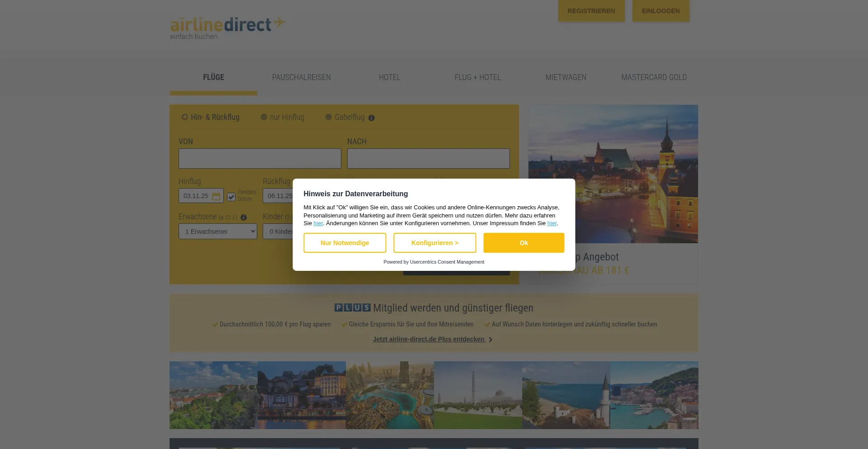868x449 pixels.
Task: Open Konfigurieren cookie settings
Action: (434, 243)
